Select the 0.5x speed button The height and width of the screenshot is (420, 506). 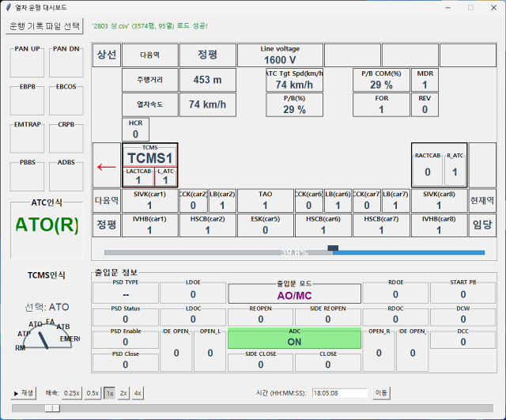(x=93, y=392)
